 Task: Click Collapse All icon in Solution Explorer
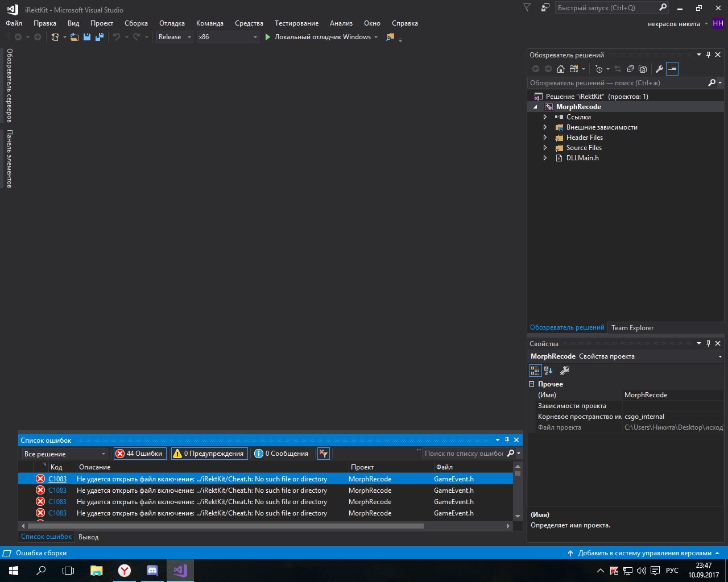pos(630,69)
